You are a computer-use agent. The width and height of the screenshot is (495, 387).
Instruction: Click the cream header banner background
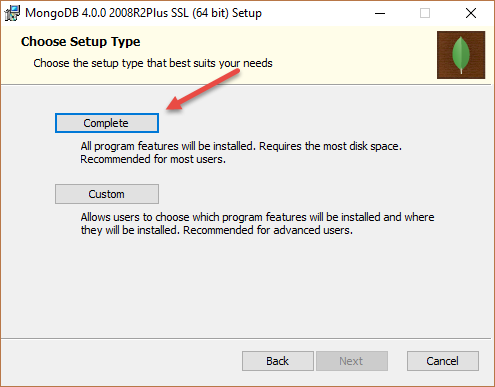350,53
